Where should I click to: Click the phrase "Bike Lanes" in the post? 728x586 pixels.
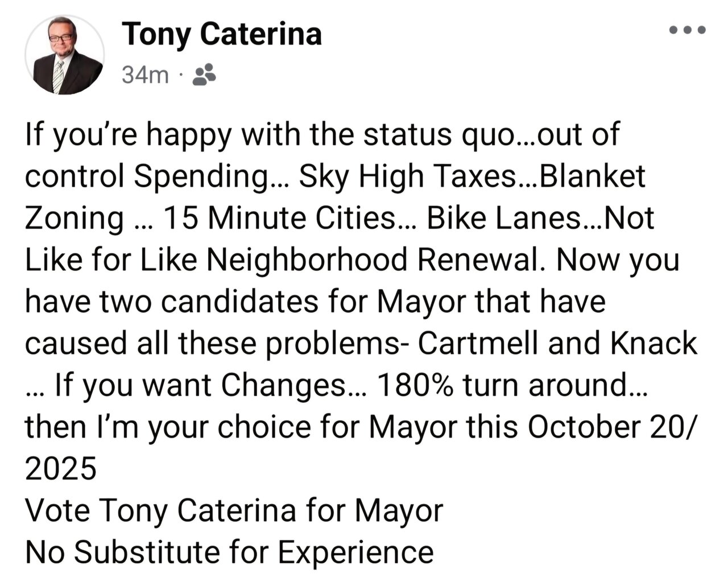(x=504, y=219)
